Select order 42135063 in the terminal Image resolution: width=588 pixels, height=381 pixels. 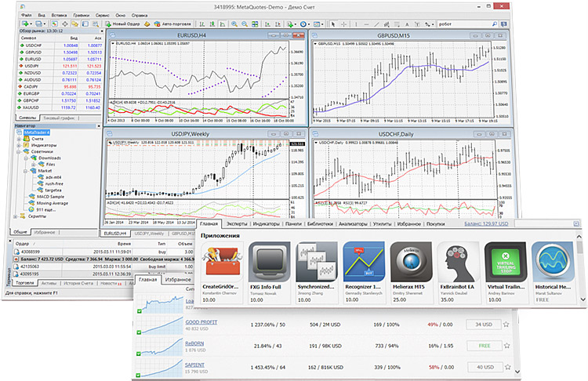click(x=103, y=267)
